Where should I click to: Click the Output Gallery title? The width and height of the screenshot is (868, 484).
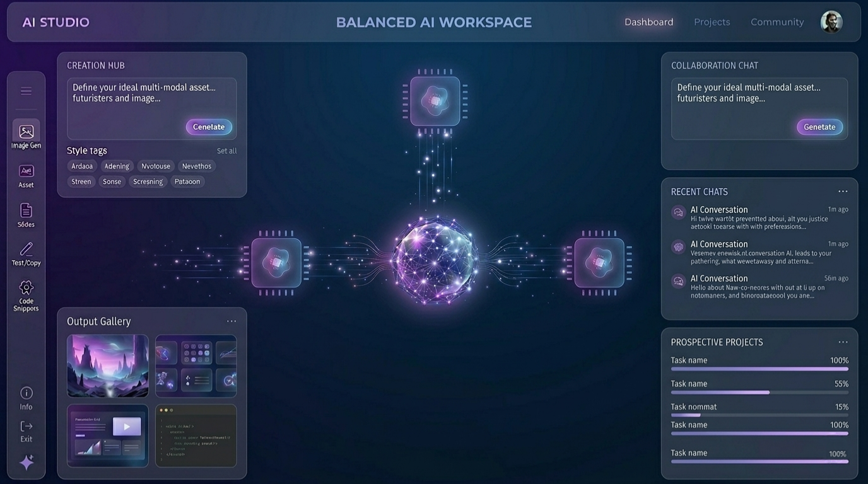[98, 321]
